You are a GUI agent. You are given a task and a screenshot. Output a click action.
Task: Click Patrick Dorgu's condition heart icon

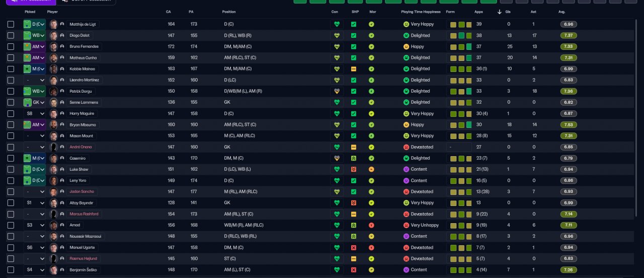[x=337, y=91]
